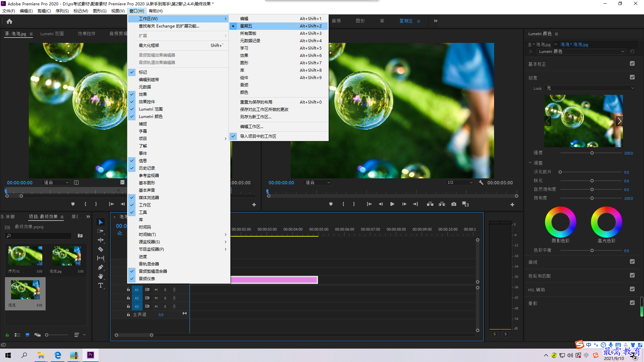The height and width of the screenshot is (362, 644).
Task: Show overflow workspaces chevron
Action: pos(435,21)
